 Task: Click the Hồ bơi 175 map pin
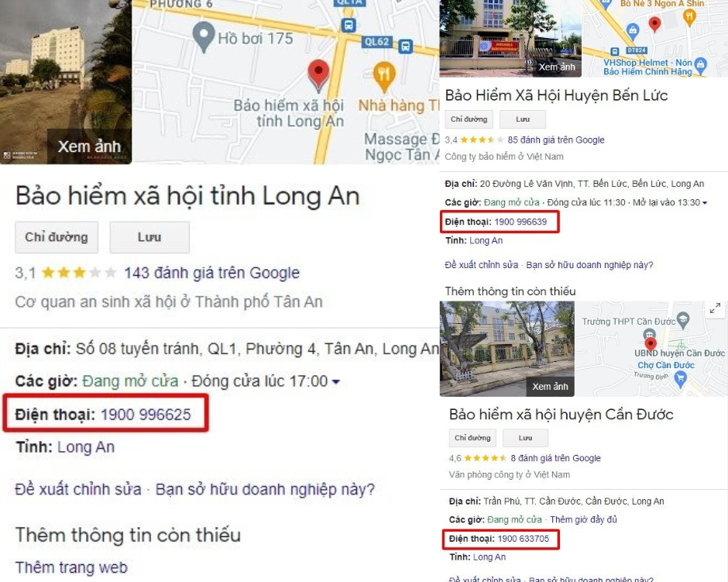tap(204, 36)
